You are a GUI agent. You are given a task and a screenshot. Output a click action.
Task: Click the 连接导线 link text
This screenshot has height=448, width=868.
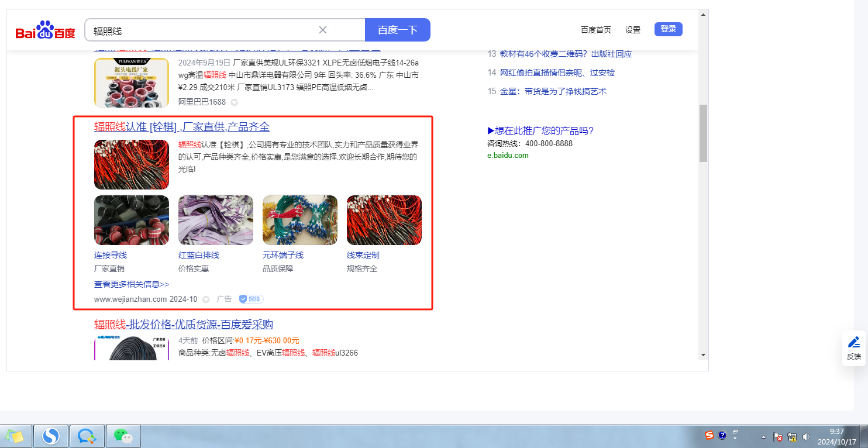(x=111, y=255)
